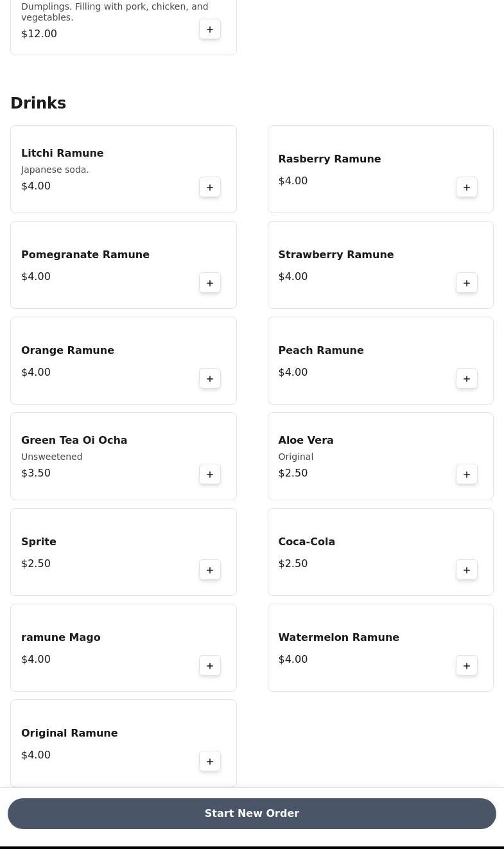The width and height of the screenshot is (504, 849).
Task: Add Pomegranate Ramune to the order
Action: [210, 283]
